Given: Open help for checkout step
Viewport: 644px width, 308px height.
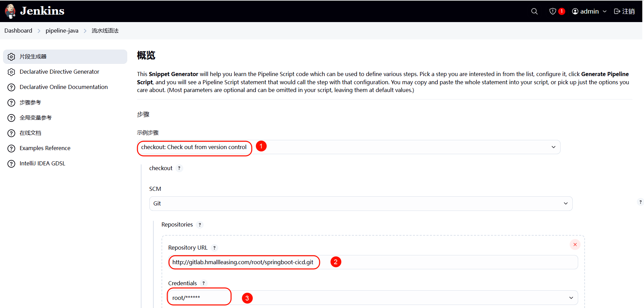Looking at the screenshot, I should pyautogui.click(x=179, y=168).
